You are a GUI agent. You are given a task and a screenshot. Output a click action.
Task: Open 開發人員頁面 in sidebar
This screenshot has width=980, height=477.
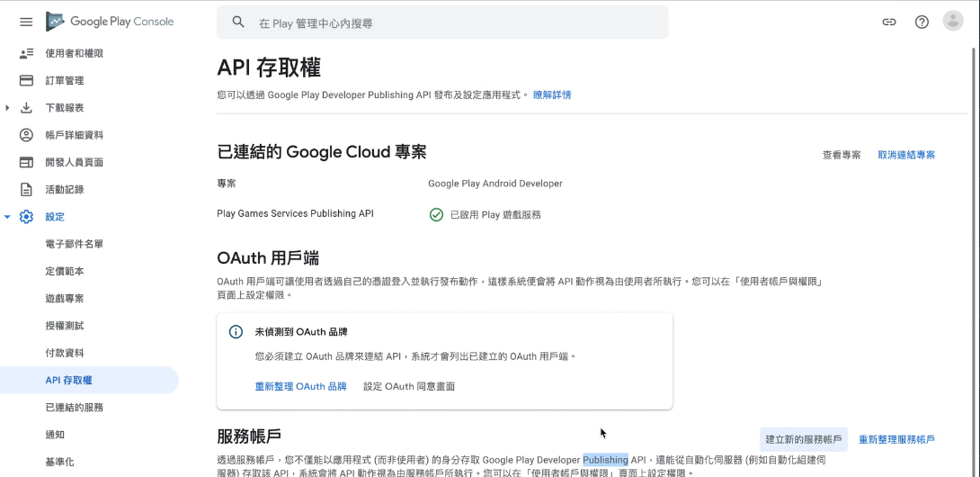75,162
